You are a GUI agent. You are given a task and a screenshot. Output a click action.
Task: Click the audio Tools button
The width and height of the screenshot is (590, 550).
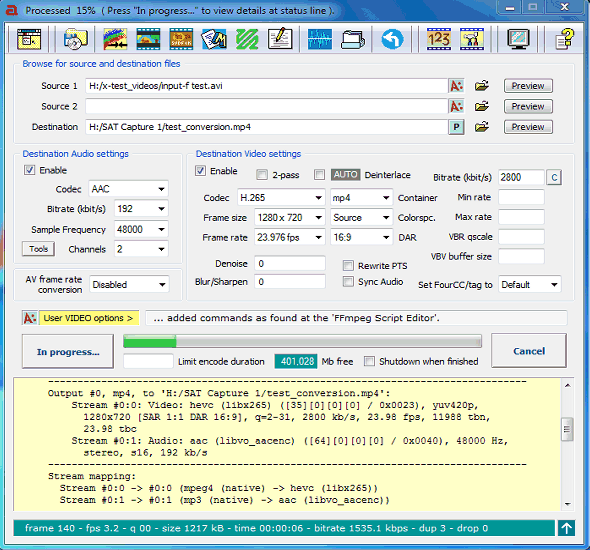[x=38, y=249]
